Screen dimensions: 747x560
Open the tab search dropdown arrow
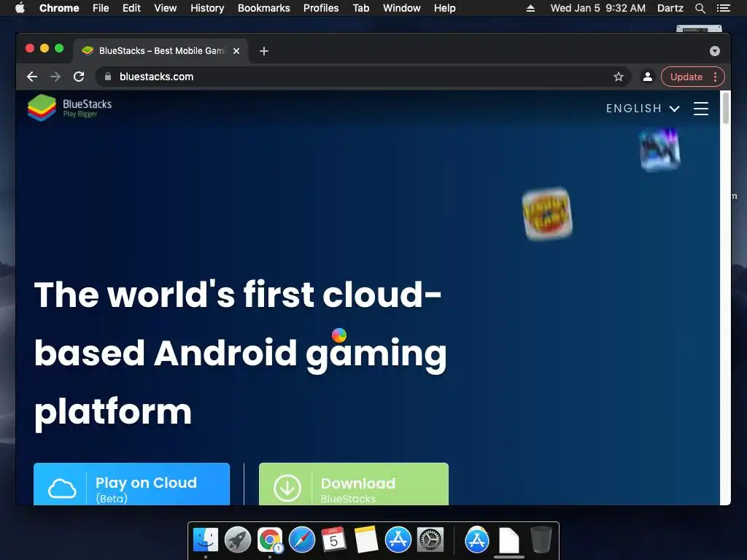click(x=714, y=51)
